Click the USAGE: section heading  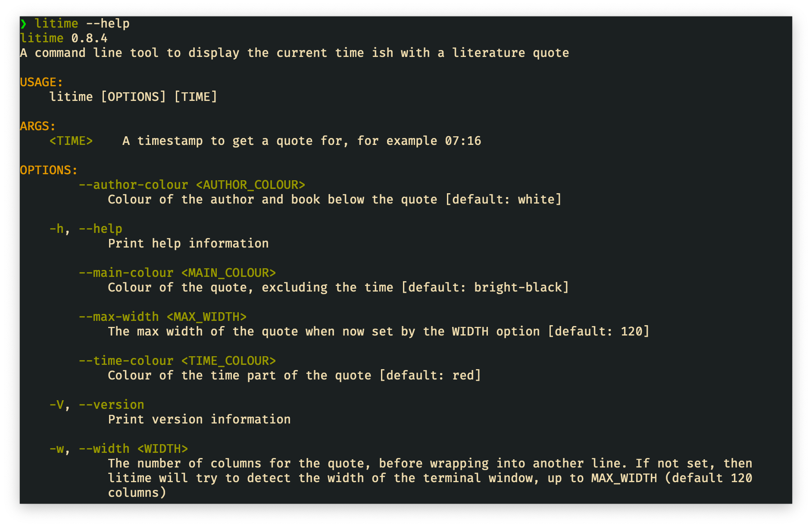tap(41, 82)
